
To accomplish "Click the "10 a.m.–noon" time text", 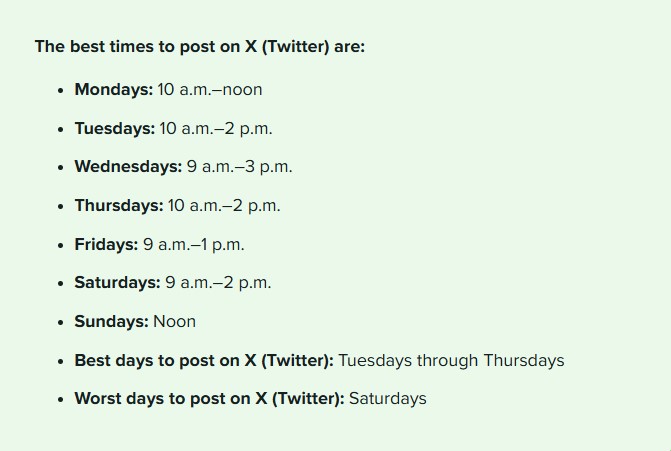I will pyautogui.click(x=210, y=89).
